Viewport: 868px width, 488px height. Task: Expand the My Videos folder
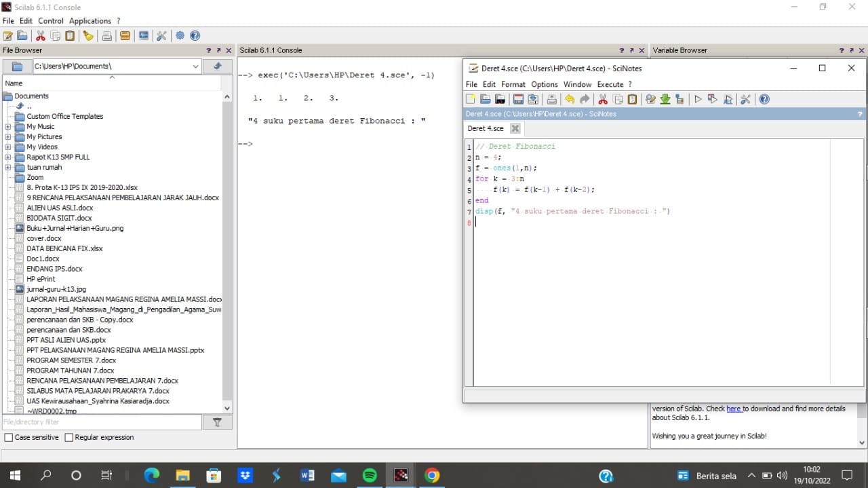[x=8, y=147]
